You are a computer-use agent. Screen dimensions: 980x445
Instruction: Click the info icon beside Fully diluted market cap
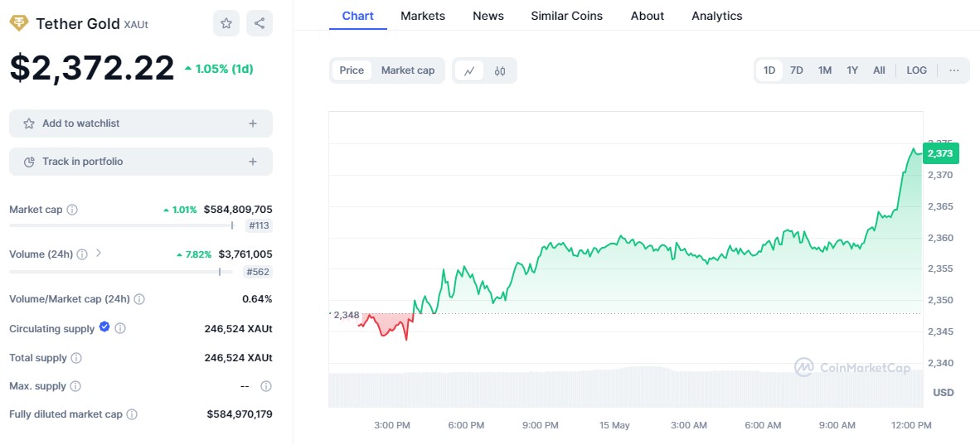tap(132, 414)
